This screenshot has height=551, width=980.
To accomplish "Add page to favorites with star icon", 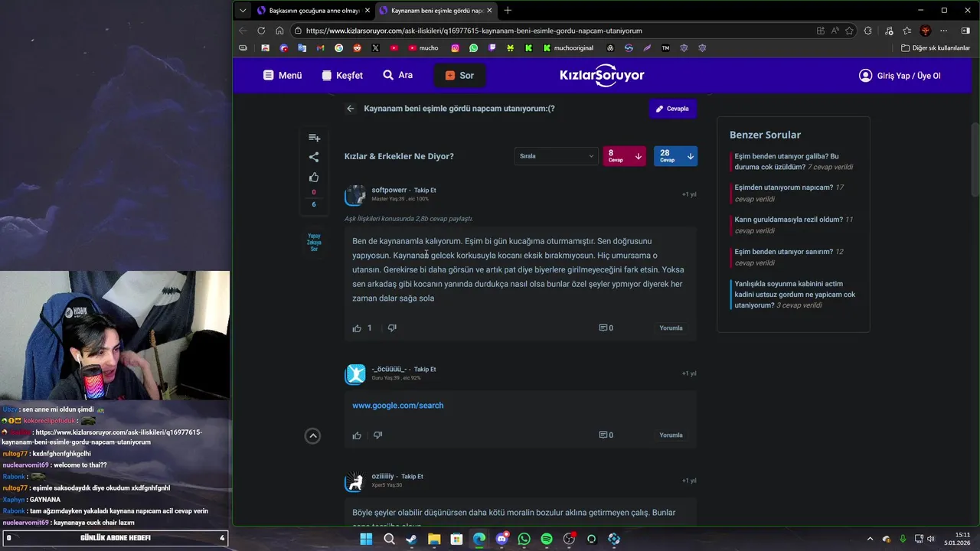I will (849, 31).
